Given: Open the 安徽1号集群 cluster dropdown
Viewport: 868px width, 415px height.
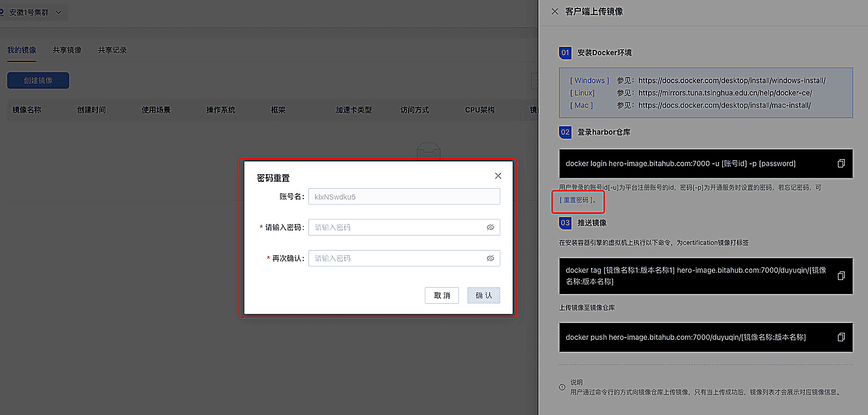Looking at the screenshot, I should click(34, 12).
